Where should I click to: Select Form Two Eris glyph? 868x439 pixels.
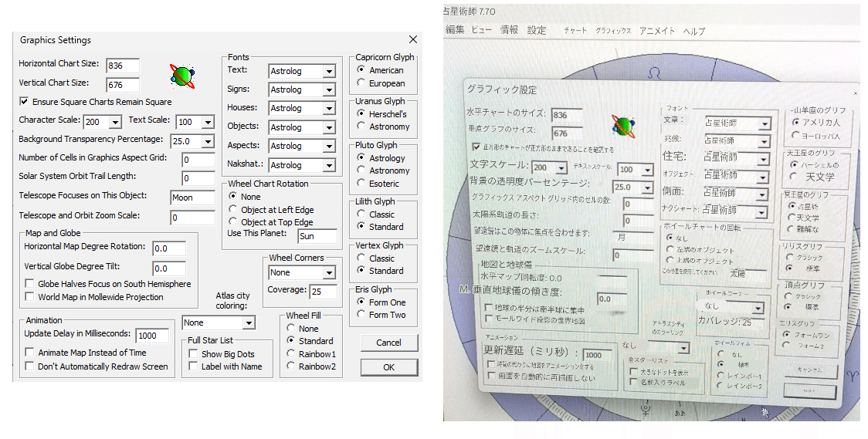(x=361, y=315)
